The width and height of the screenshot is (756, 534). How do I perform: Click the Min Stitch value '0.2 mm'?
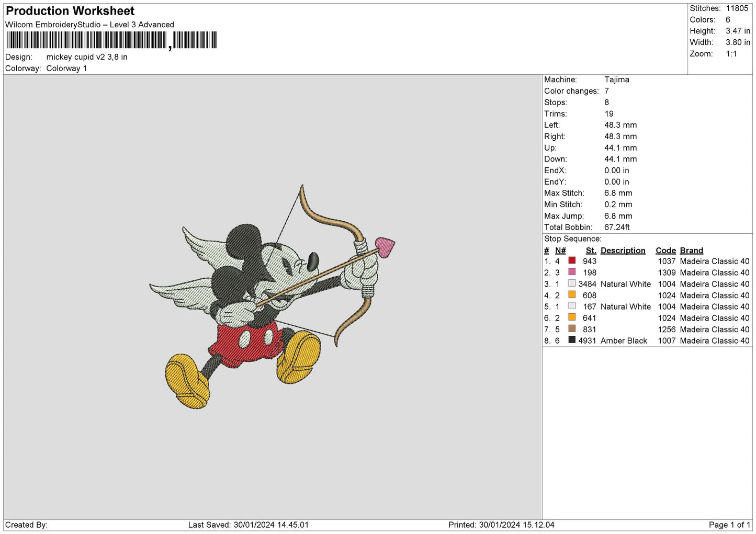tap(618, 204)
